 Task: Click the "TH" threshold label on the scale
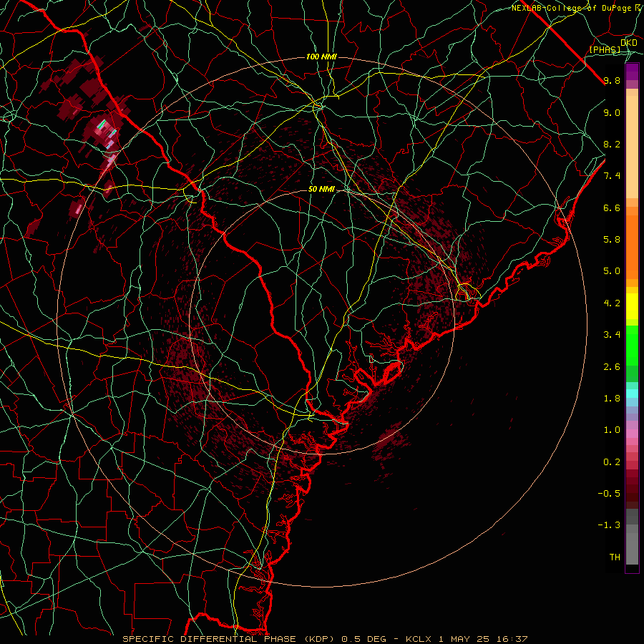615,557
